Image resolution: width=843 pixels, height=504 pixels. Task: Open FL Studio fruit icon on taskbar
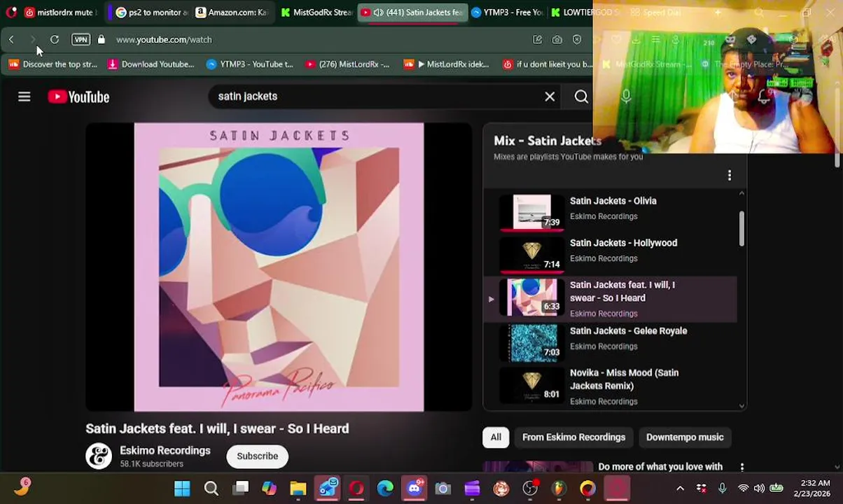point(558,489)
